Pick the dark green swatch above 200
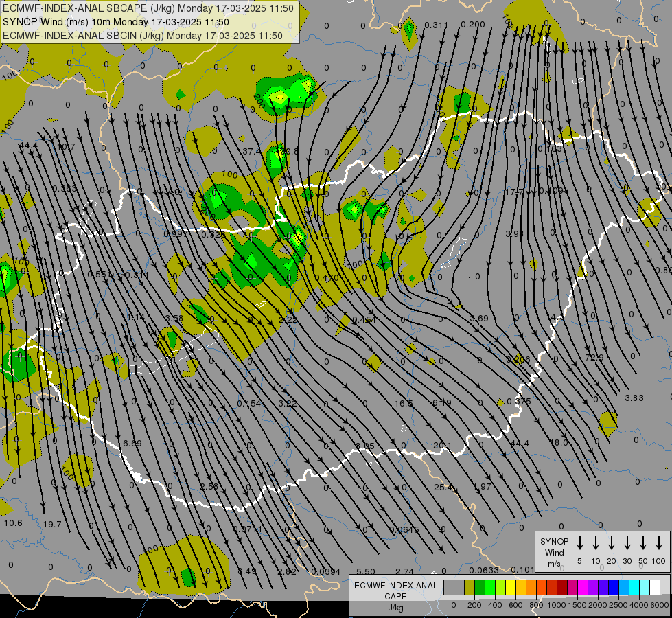This screenshot has height=618, width=672. pos(480,587)
